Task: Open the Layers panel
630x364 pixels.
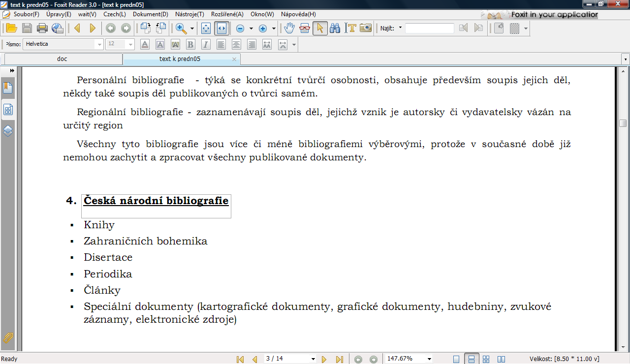Action: point(8,131)
